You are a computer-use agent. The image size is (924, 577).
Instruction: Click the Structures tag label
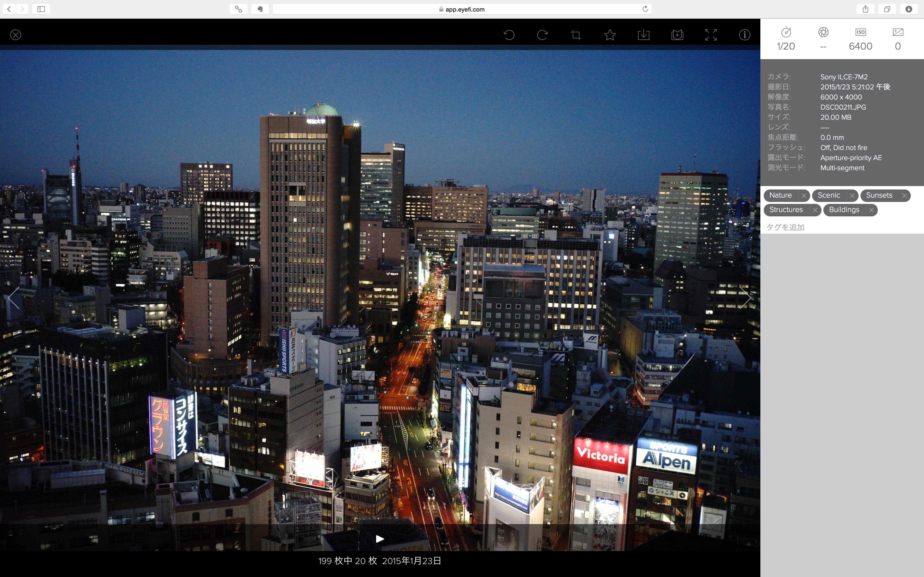786,210
